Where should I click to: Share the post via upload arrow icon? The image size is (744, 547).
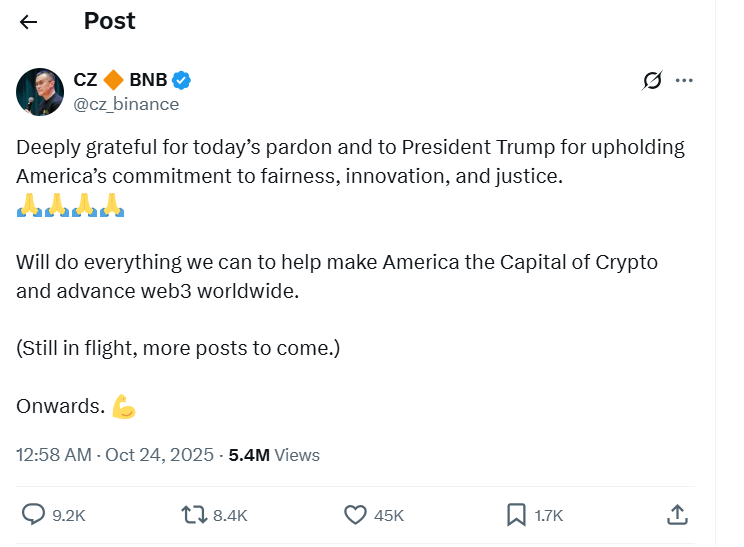[x=677, y=515]
